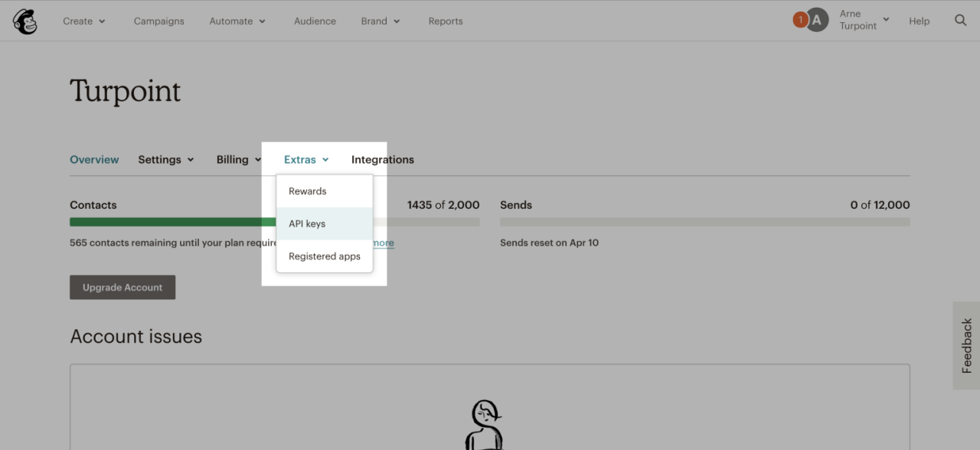This screenshot has width=980, height=450.
Task: Expand the Settings dropdown tab
Action: click(166, 160)
